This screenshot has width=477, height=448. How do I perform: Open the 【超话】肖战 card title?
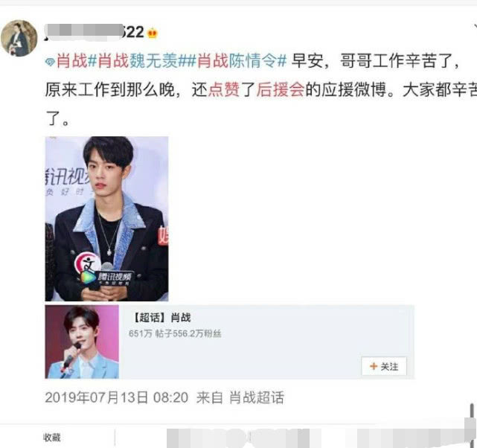pyautogui.click(x=161, y=318)
